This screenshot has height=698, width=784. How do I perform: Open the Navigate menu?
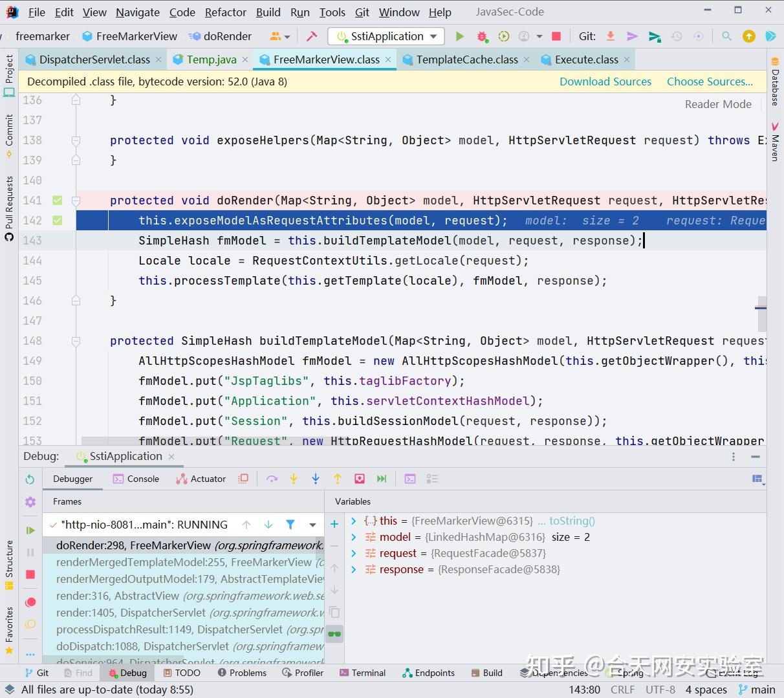(138, 12)
